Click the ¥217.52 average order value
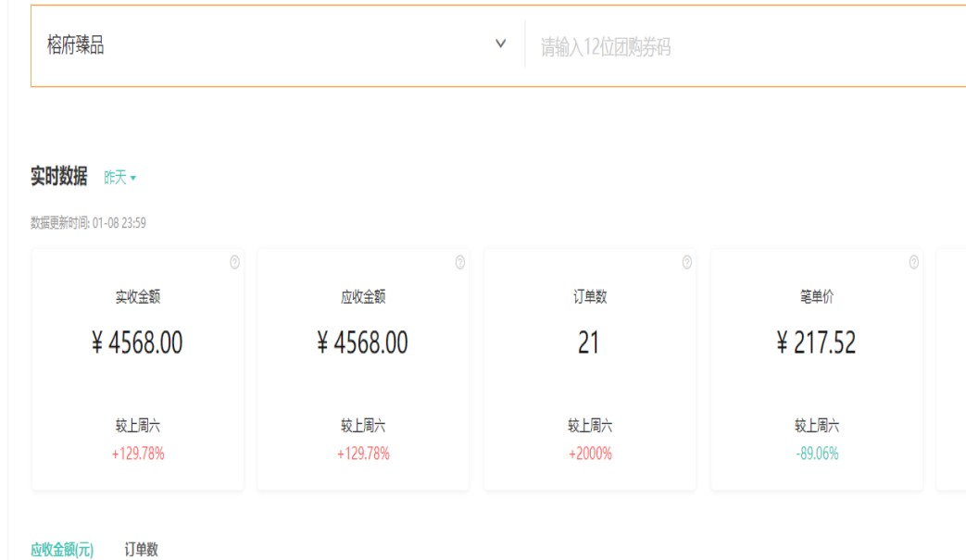 coord(817,343)
